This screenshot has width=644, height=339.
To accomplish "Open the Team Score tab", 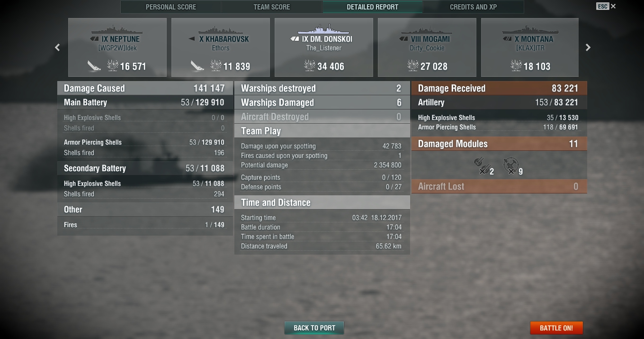I will click(272, 7).
